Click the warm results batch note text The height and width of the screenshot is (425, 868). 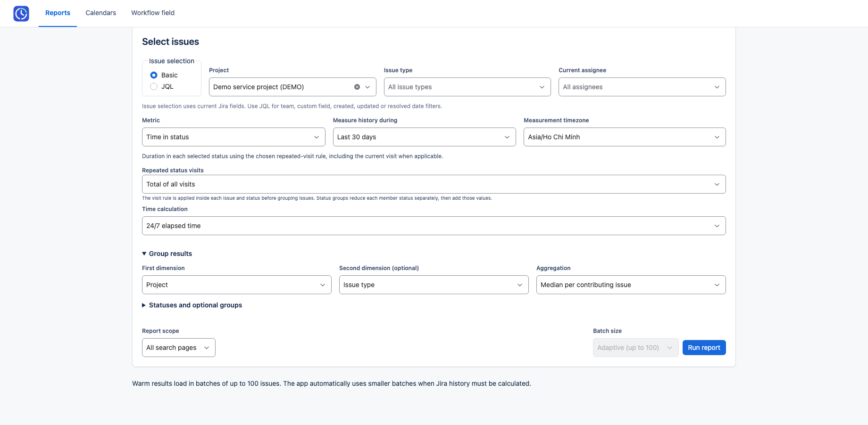click(x=332, y=383)
